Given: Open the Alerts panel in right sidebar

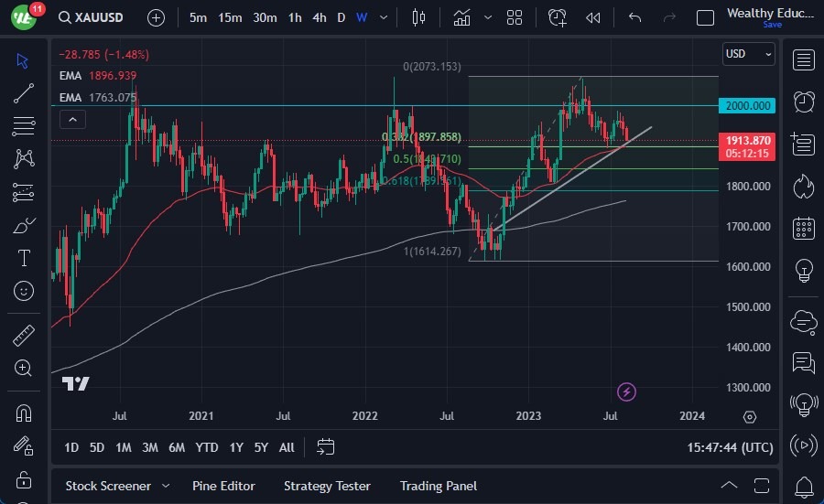Looking at the screenshot, I should 804,102.
